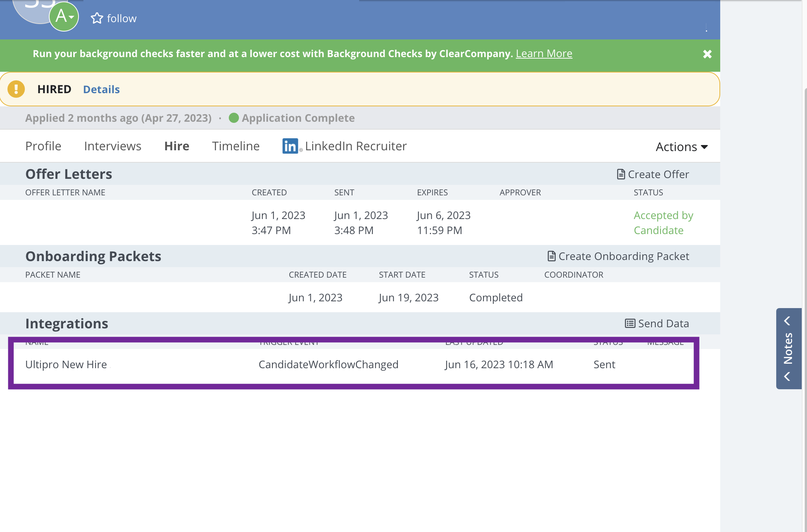807x532 pixels.
Task: Open the Timeline tab
Action: 236,146
